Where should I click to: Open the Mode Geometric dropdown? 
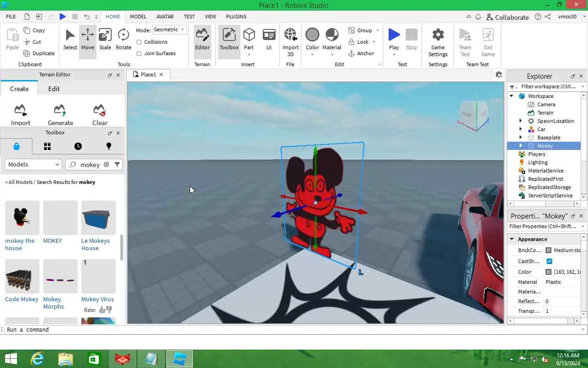(x=169, y=29)
